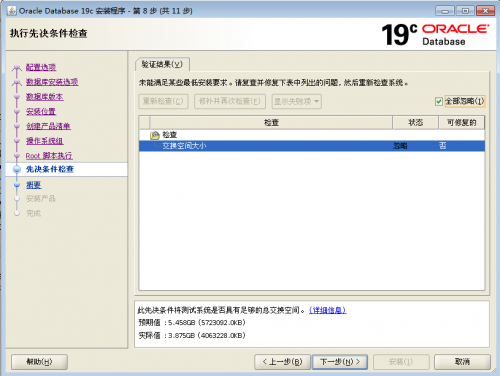The width and height of the screenshot is (500, 376).
Task: Click the 预期值 5.458GB text line
Action: [x=192, y=323]
